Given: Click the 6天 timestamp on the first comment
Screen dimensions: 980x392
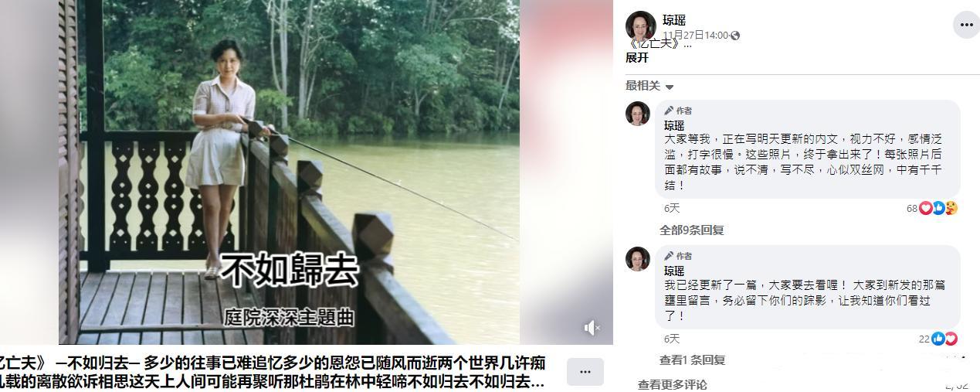Looking at the screenshot, I should click(x=672, y=208).
